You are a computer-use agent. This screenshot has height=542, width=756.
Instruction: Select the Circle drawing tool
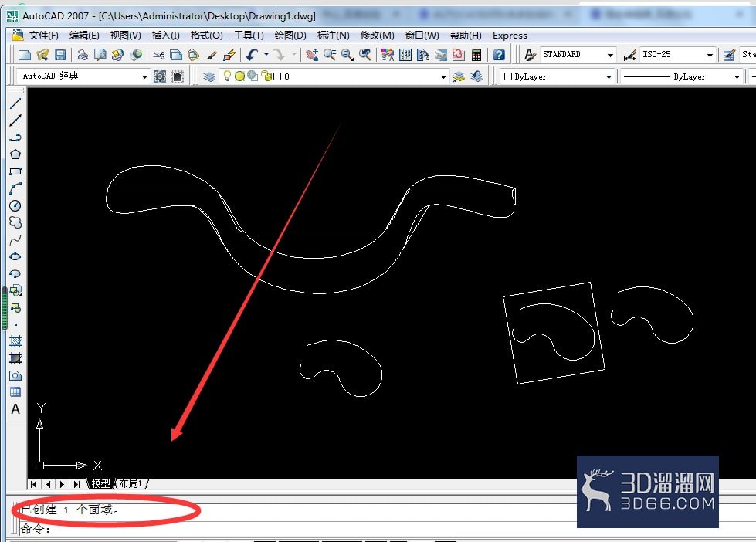(15, 206)
